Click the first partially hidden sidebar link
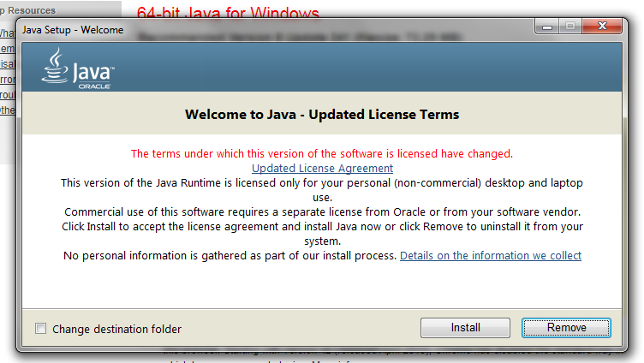Viewport: 644px width, 363px height. (x=7, y=34)
